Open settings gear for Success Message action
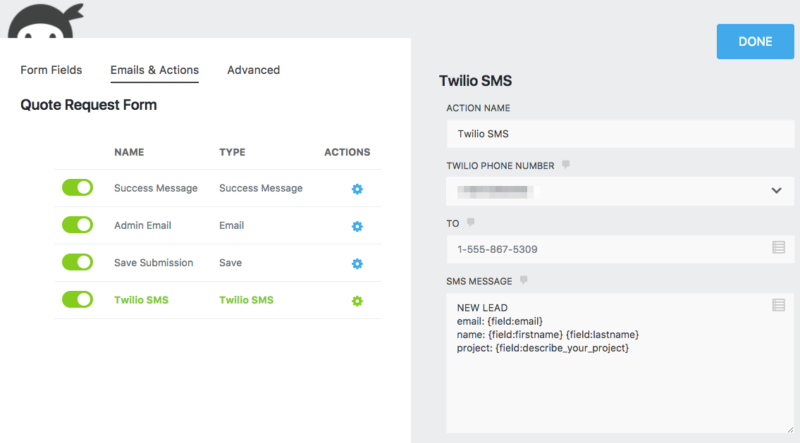Image resolution: width=800 pixels, height=443 pixels. pos(357,188)
